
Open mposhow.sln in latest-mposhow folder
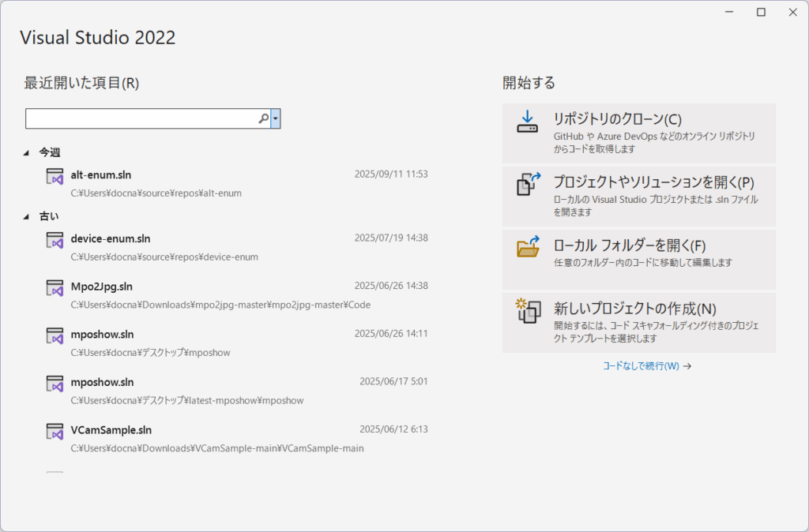pyautogui.click(x=236, y=391)
